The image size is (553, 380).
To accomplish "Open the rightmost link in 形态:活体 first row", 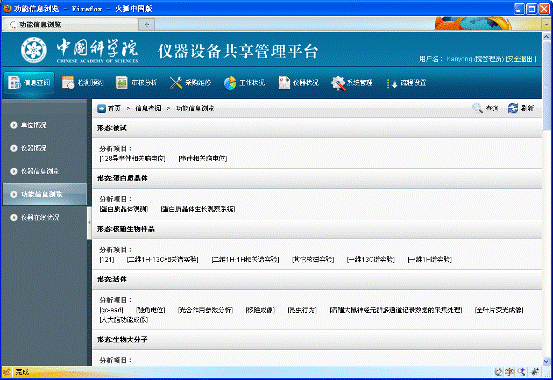I will (x=499, y=310).
